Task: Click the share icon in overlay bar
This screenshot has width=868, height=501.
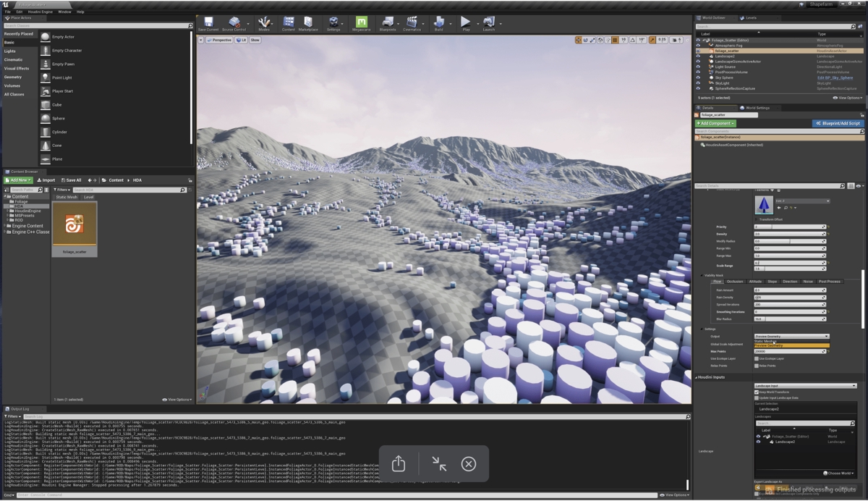Action: click(x=399, y=463)
